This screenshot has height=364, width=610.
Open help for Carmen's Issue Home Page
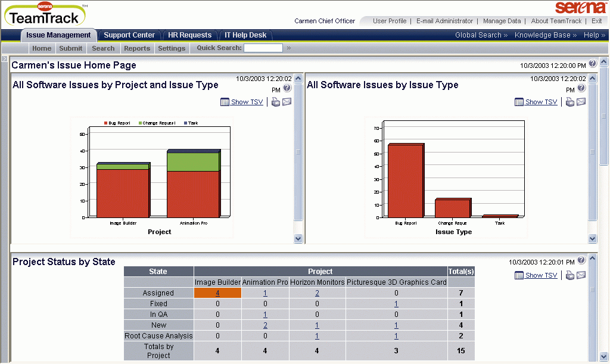[x=593, y=63]
